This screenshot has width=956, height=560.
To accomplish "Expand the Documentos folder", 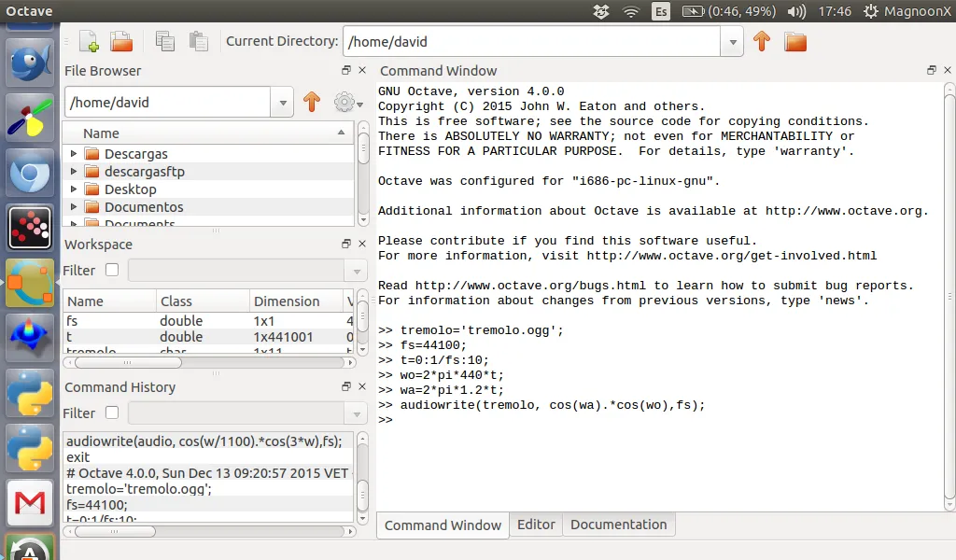I will [x=74, y=207].
